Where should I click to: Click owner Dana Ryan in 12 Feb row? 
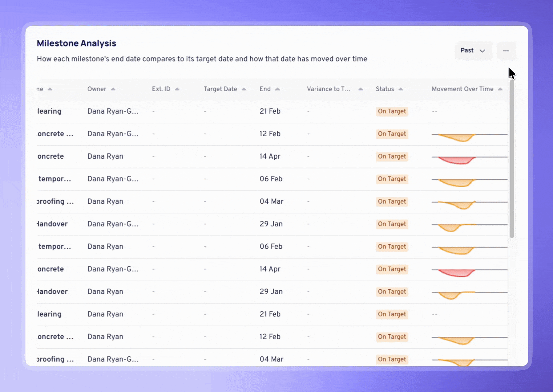tap(105, 336)
